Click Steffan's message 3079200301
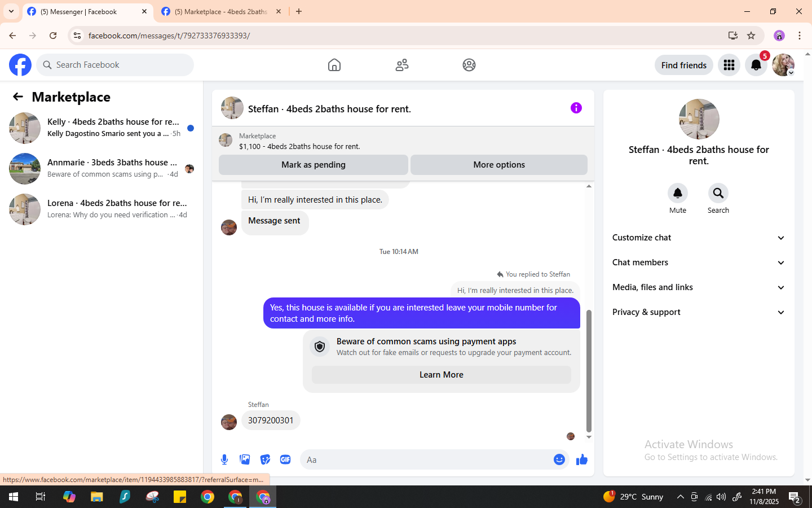Viewport: 812px width, 508px height. click(271, 421)
